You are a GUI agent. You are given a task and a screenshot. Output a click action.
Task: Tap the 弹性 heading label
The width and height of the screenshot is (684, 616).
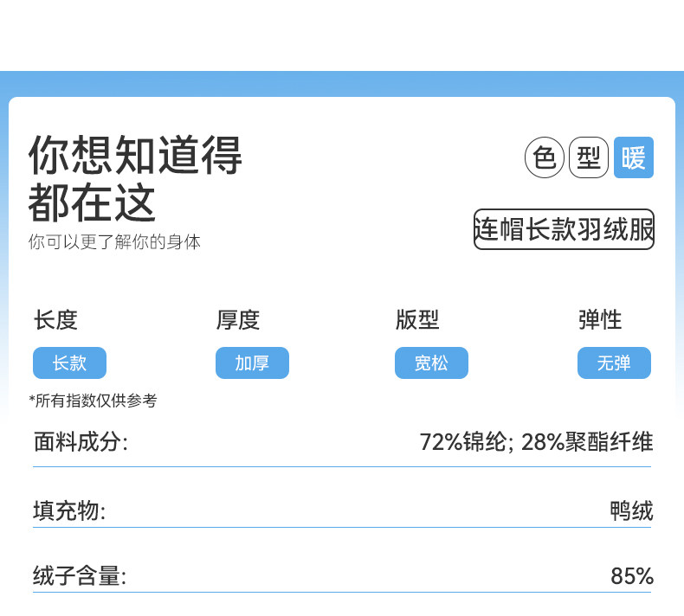[600, 320]
